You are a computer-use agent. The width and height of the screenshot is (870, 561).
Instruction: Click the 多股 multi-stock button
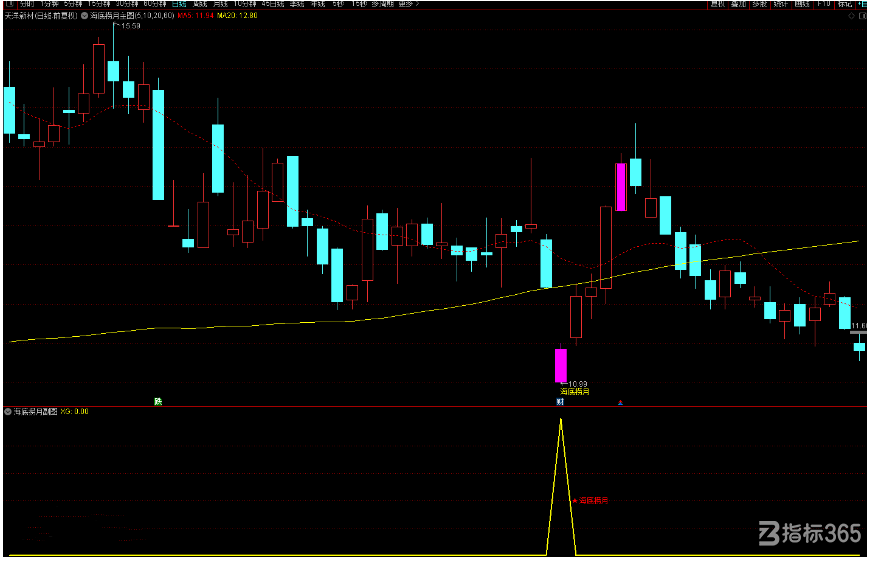coord(760,4)
